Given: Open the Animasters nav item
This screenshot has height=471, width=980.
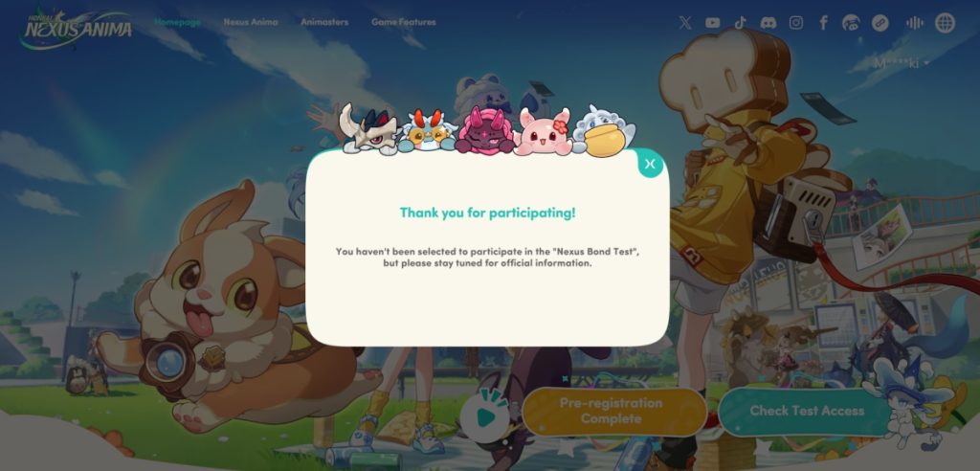Looking at the screenshot, I should 324,22.
